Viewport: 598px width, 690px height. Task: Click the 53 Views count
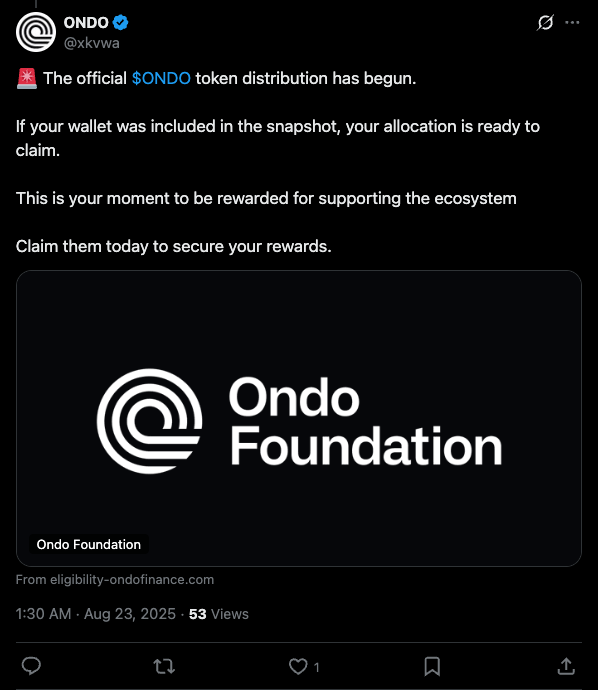click(219, 614)
